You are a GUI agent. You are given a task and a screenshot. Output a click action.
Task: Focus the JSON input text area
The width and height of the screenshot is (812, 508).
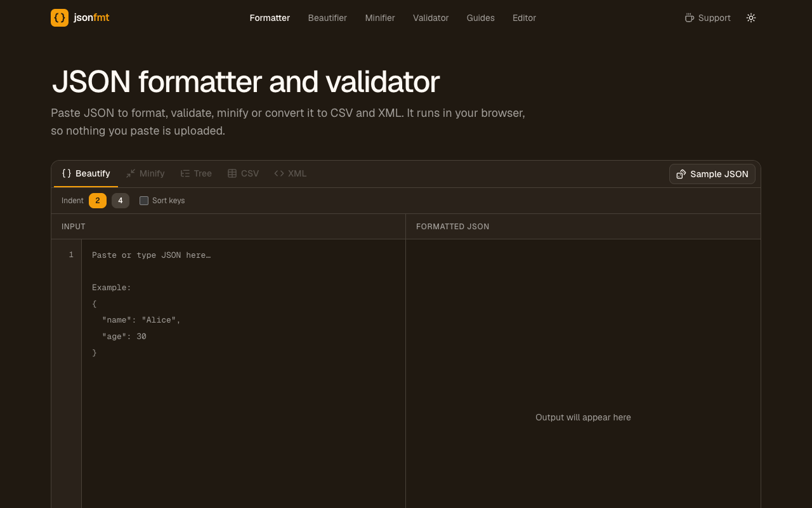[244, 373]
